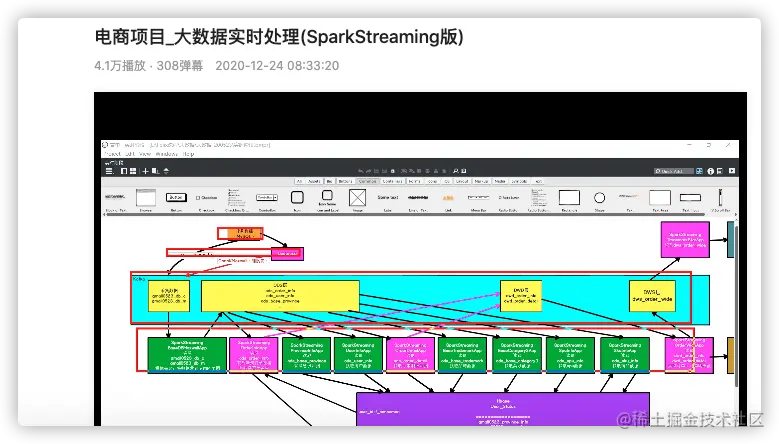Select the Text Area control
The image size is (779, 444).
click(x=660, y=199)
